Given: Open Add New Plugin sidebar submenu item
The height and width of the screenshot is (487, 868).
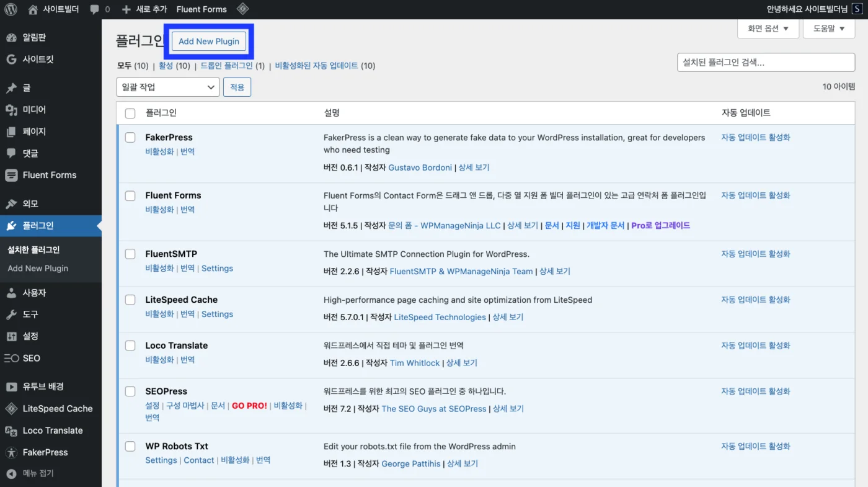Looking at the screenshot, I should coord(38,269).
